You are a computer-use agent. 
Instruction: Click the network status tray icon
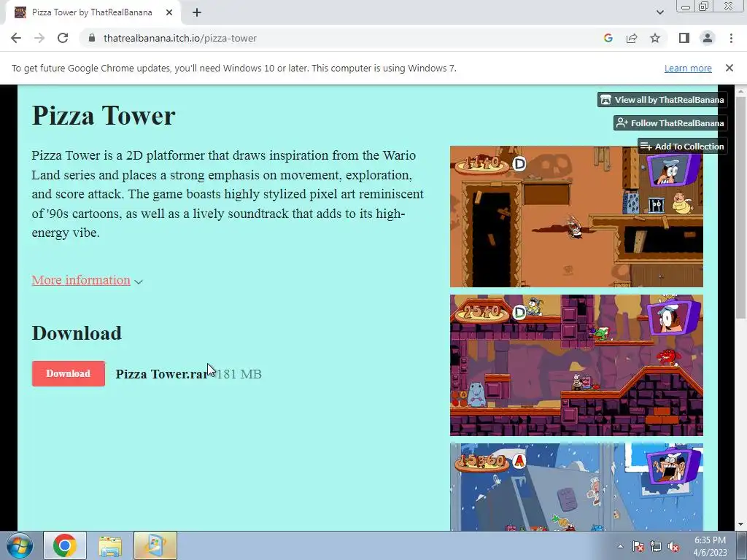pyautogui.click(x=656, y=547)
